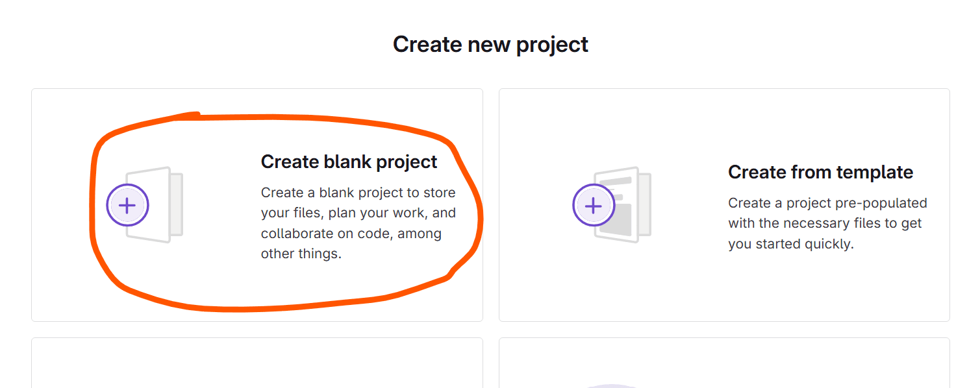Open the Create blank project option
This screenshot has height=388, width=980.
(257, 204)
